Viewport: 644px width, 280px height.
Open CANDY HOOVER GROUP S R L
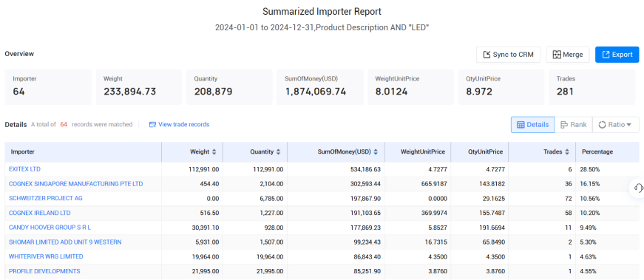[47, 228]
